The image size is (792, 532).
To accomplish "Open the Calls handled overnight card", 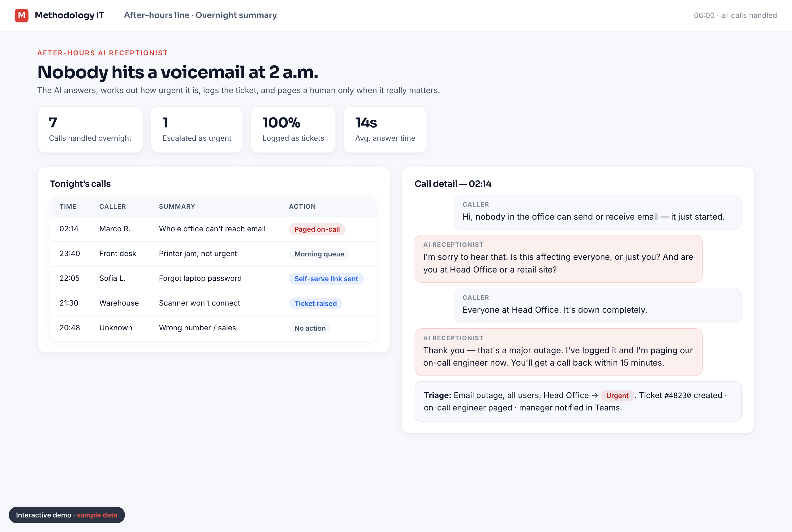I will point(90,130).
